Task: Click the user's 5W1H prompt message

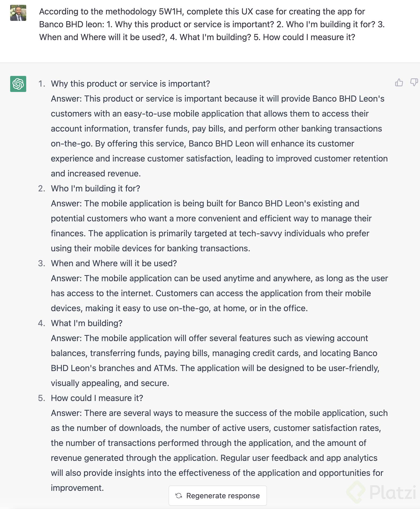Action: 211,24
